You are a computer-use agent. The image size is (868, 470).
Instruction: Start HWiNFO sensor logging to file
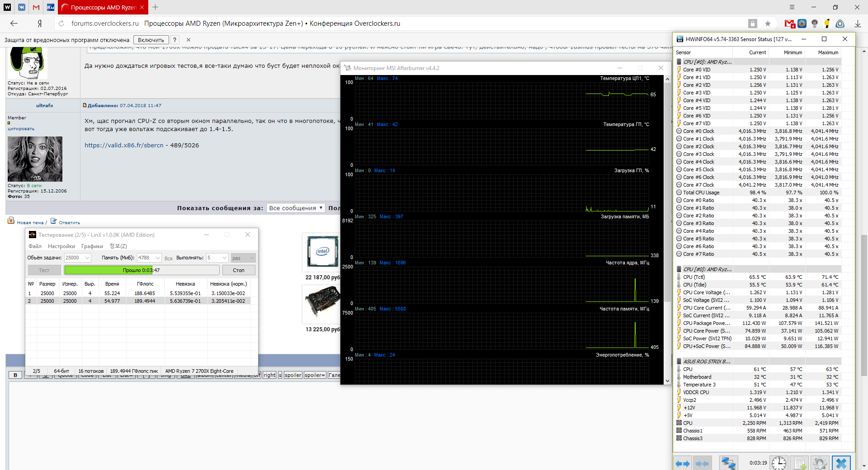799,463
